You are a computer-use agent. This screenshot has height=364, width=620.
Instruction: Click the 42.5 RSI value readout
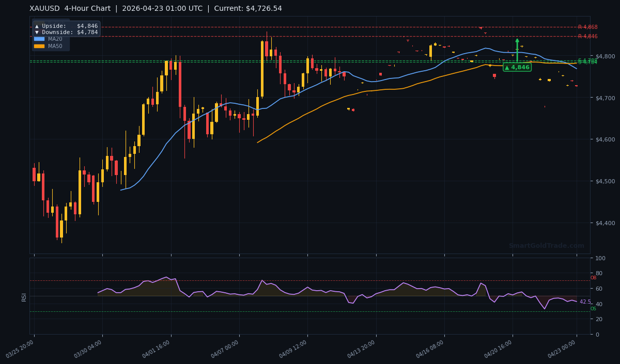click(x=584, y=301)
